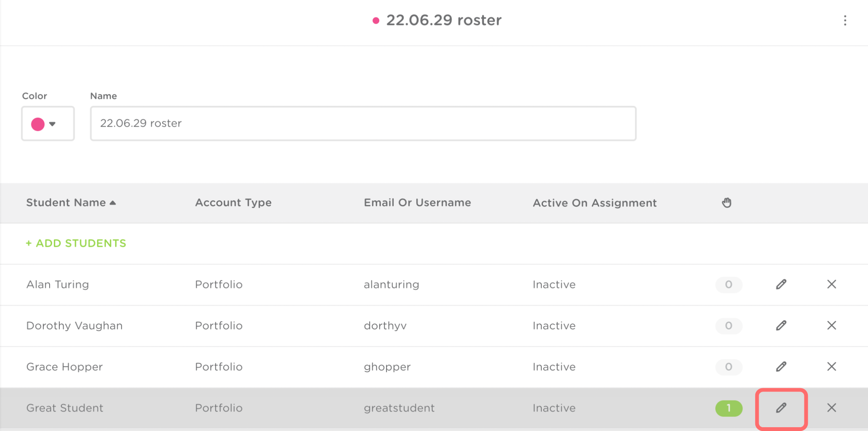
Task: Click the Add Students link
Action: point(76,243)
